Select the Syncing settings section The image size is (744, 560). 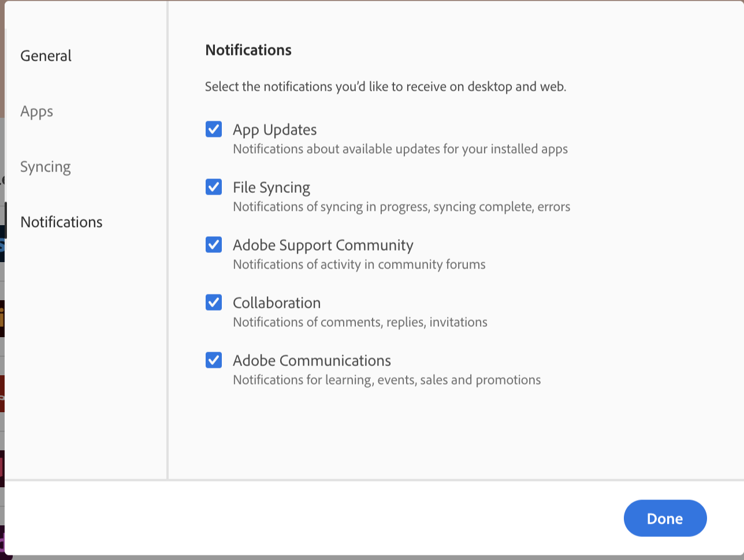coord(45,167)
